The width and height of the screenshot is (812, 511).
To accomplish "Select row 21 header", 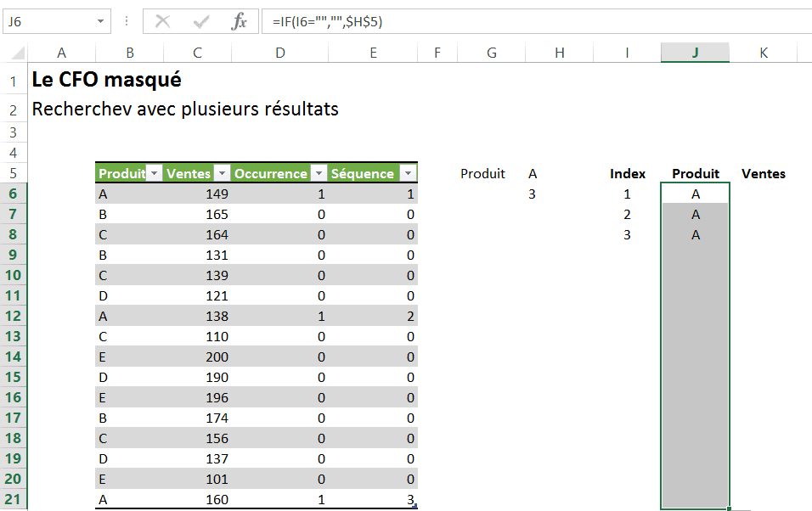I will click(x=14, y=499).
